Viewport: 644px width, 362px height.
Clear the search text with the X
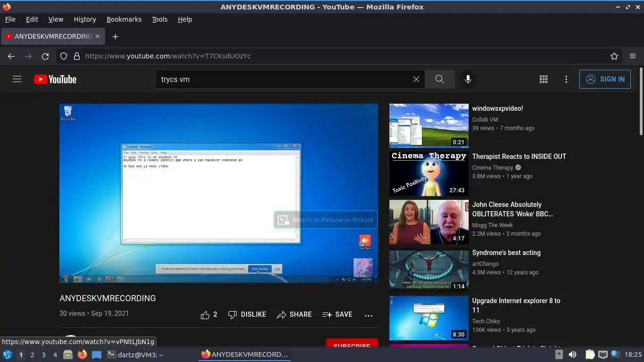coord(416,79)
